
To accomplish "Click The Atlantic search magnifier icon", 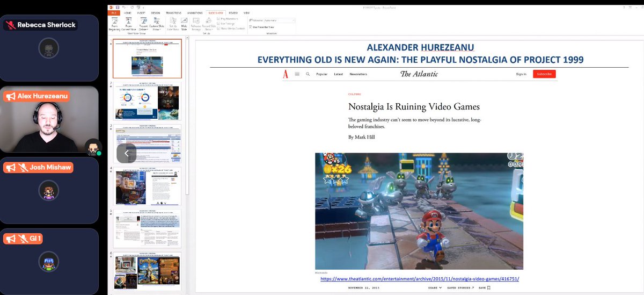I will tap(308, 74).
